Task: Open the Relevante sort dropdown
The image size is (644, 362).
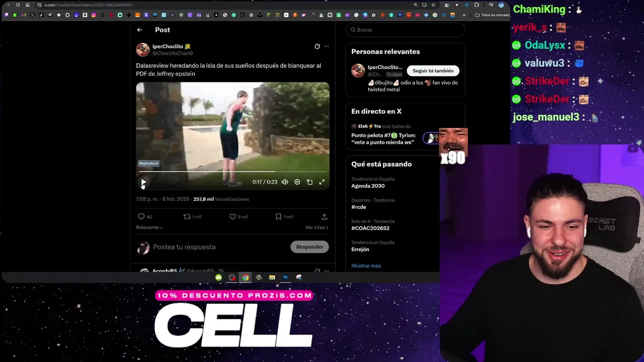Action: click(x=149, y=227)
